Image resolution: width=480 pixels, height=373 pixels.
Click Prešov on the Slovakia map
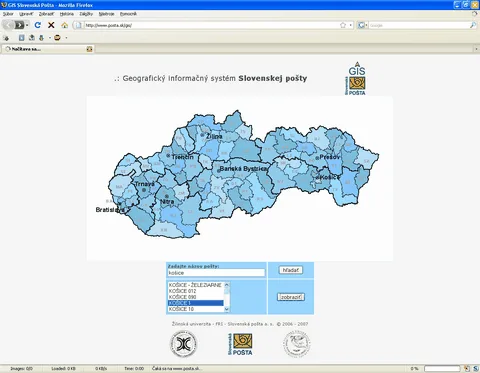coord(330,157)
